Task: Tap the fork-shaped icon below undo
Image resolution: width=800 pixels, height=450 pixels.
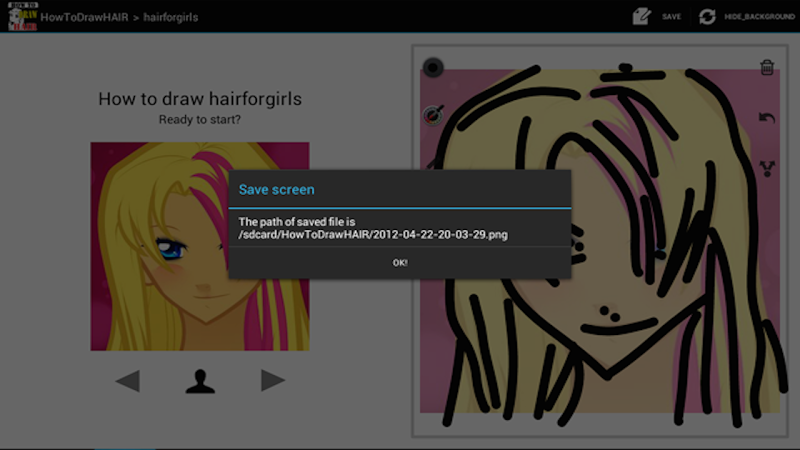Action: [767, 168]
